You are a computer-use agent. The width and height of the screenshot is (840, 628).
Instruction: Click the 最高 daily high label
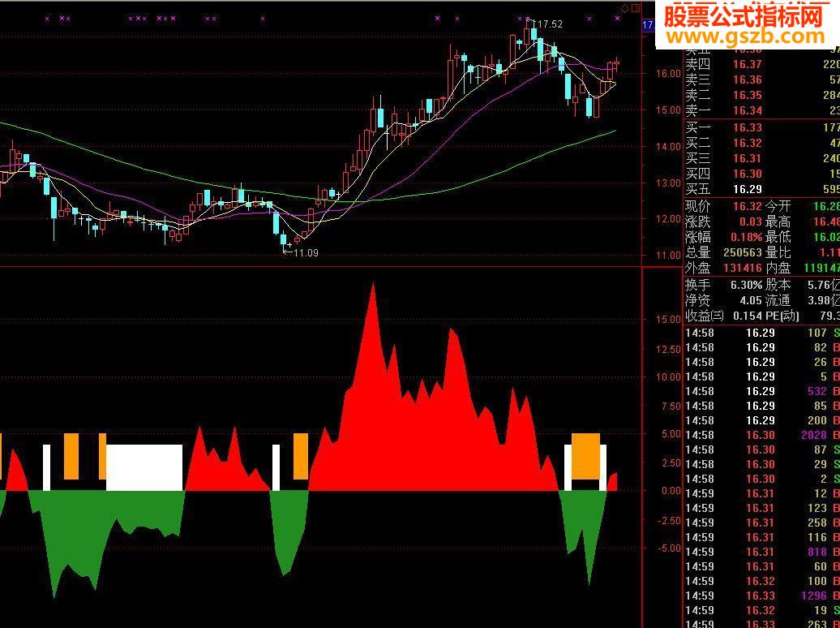778,222
